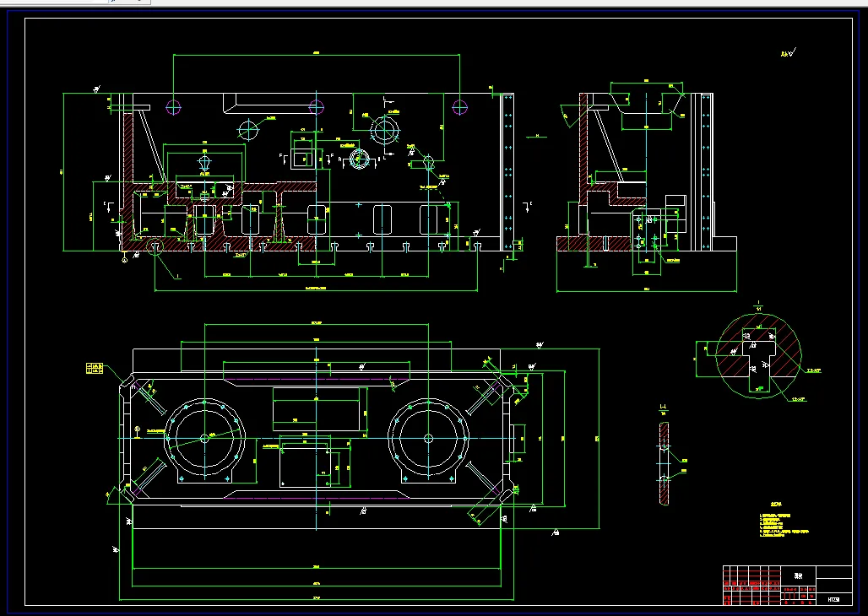Pick the single crosshair circle in front view
The image size is (868, 616).
pos(248,130)
